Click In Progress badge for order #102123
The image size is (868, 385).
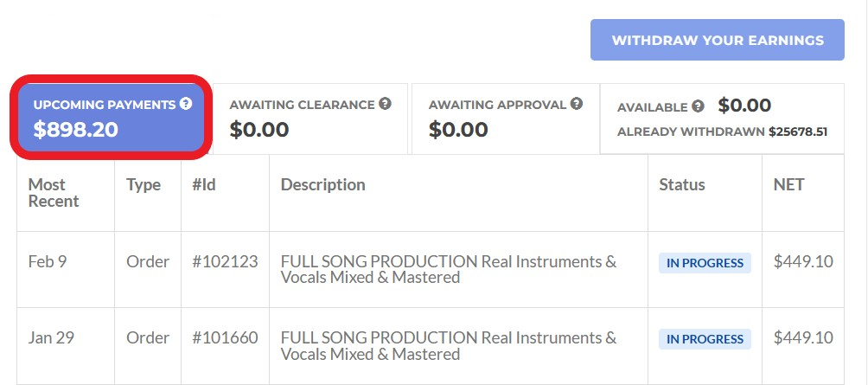pos(705,263)
